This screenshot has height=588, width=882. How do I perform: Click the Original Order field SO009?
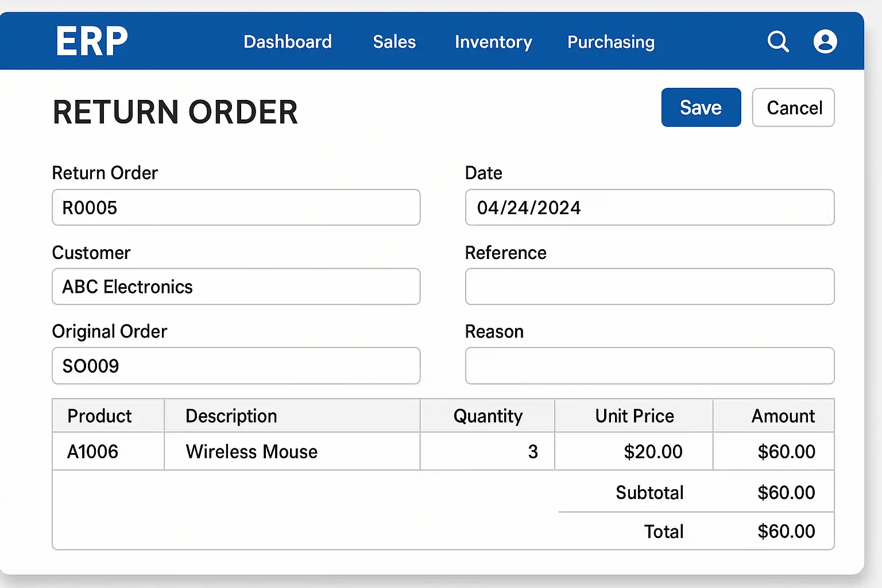click(236, 366)
